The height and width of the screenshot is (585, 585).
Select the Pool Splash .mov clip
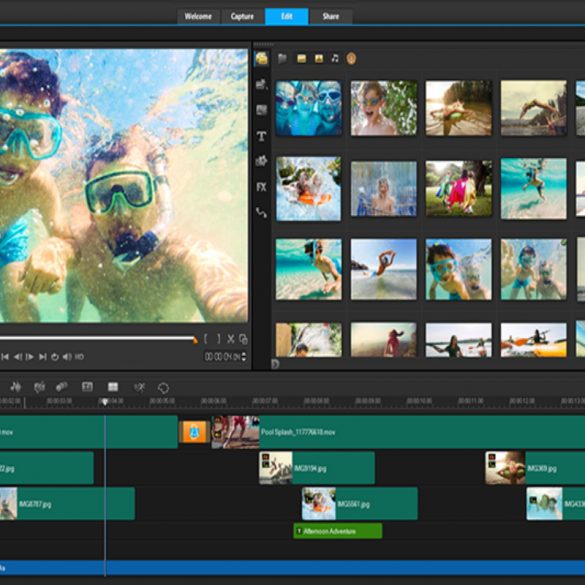pyautogui.click(x=398, y=432)
